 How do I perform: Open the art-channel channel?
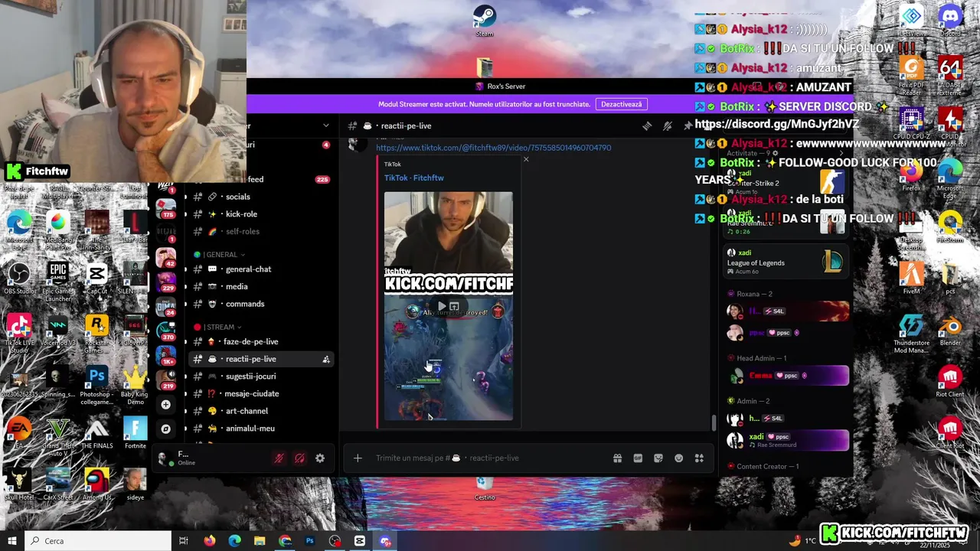tap(260, 411)
